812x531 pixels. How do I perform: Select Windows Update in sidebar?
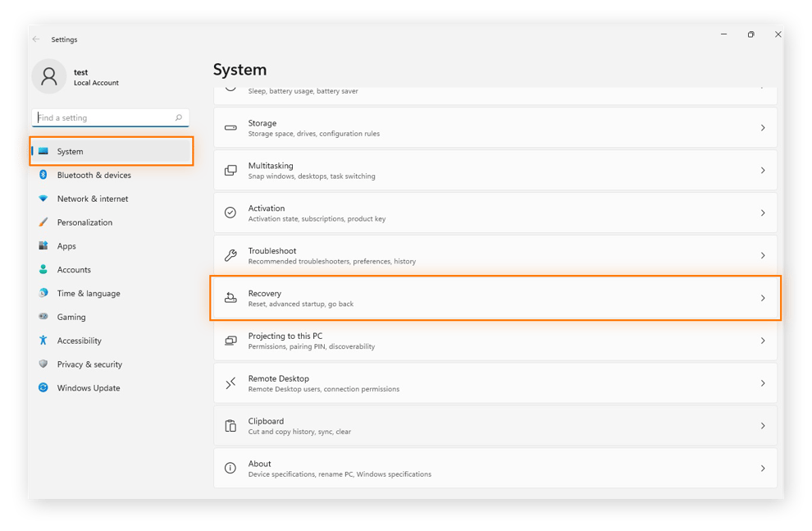click(x=89, y=388)
